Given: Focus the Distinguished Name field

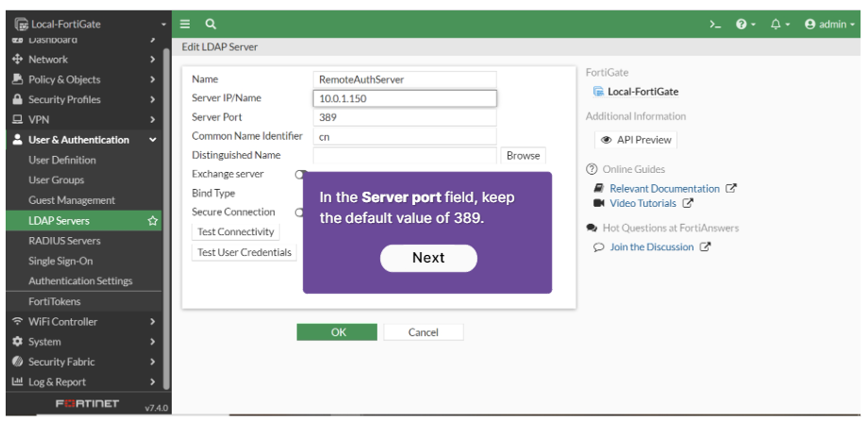Looking at the screenshot, I should tap(405, 156).
